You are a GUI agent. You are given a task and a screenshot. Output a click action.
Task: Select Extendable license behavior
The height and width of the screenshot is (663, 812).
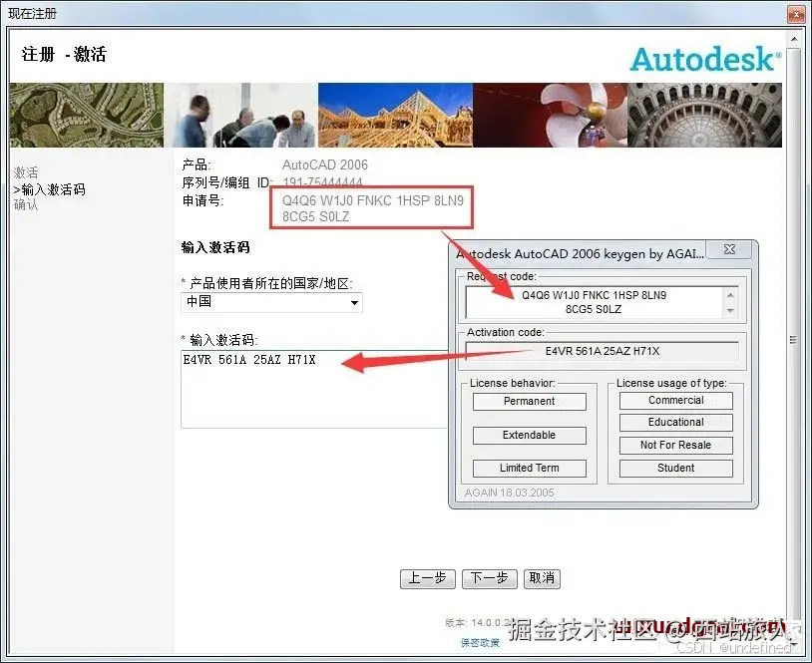(529, 435)
